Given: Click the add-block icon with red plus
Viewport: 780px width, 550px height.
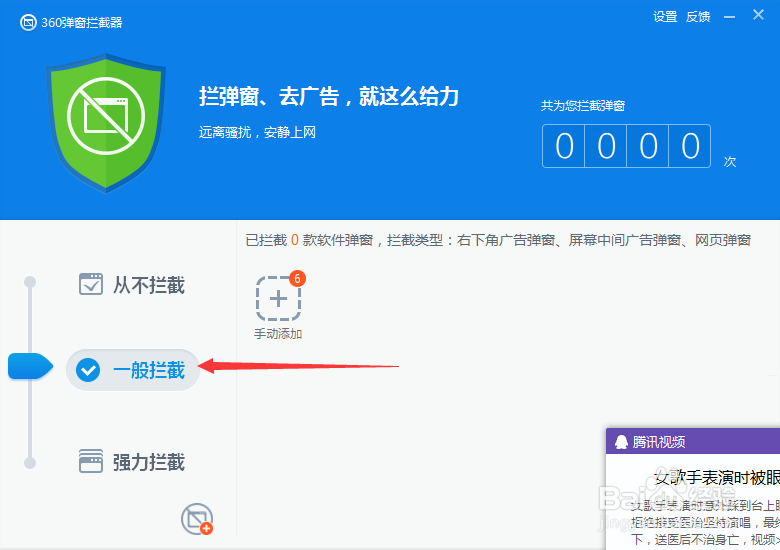Looking at the screenshot, I should click(197, 519).
